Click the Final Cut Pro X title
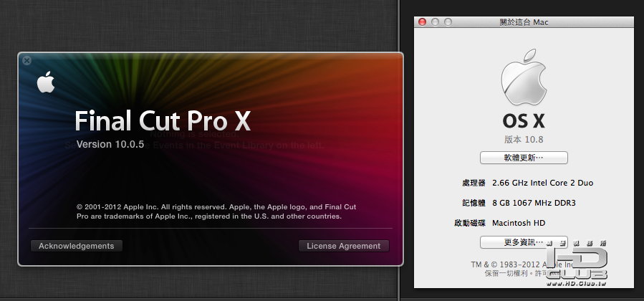Screen dimensions: 644x301 pos(163,120)
